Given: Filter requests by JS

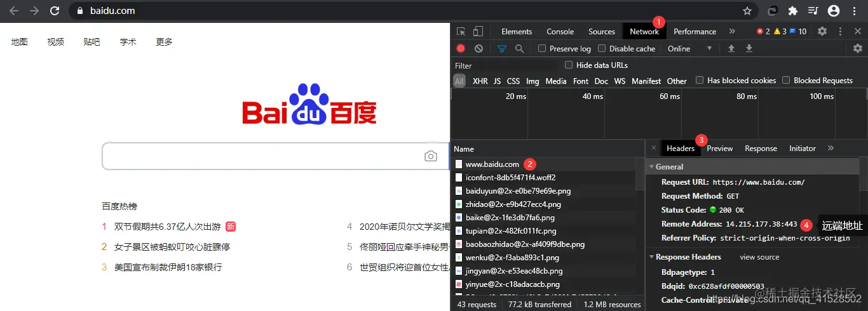Looking at the screenshot, I should tap(498, 81).
